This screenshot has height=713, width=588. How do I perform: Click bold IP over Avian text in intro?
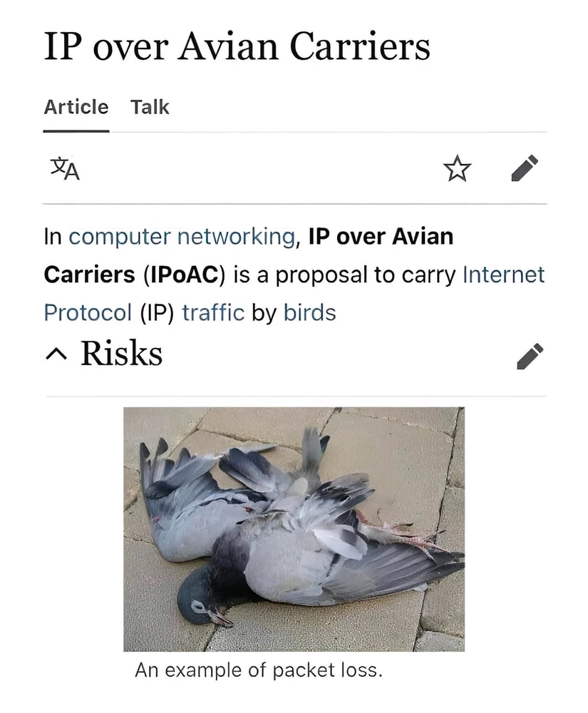pos(381,237)
